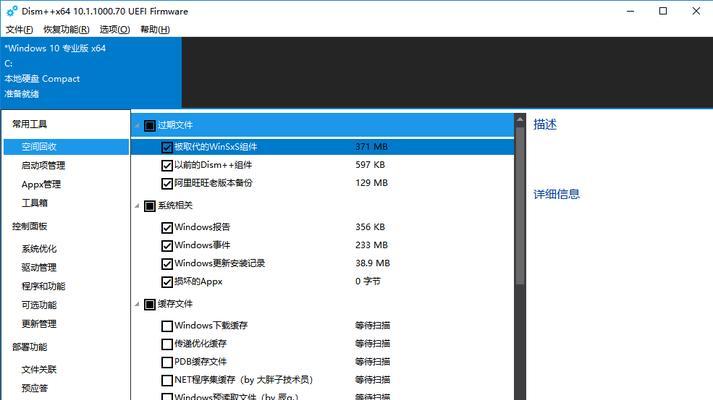The width and height of the screenshot is (713, 400).
Task: Click the cleanup list vertical scrollbar thumb
Action: tap(520, 205)
